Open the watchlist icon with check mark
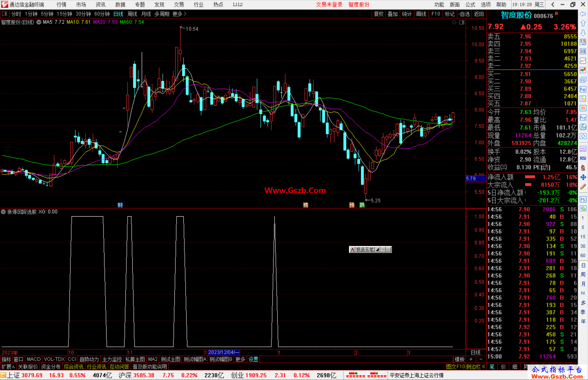588x380 pixels. (x=583, y=42)
